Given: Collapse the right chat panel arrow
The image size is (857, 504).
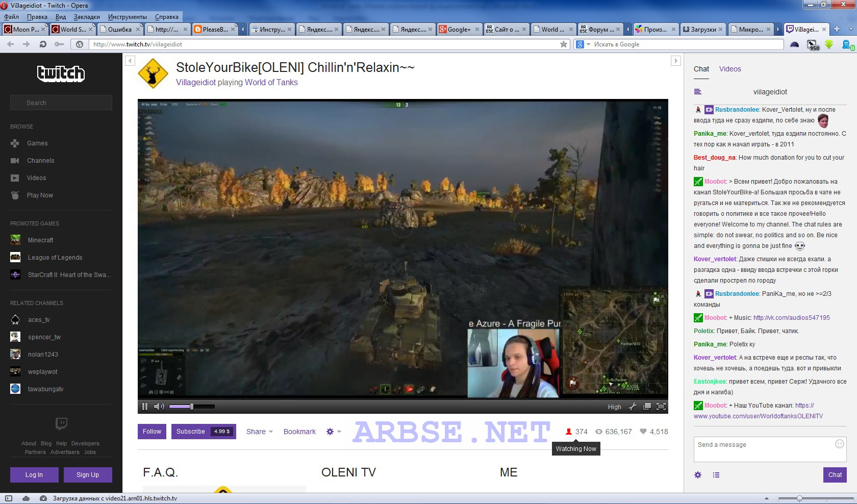Looking at the screenshot, I should point(676,61).
